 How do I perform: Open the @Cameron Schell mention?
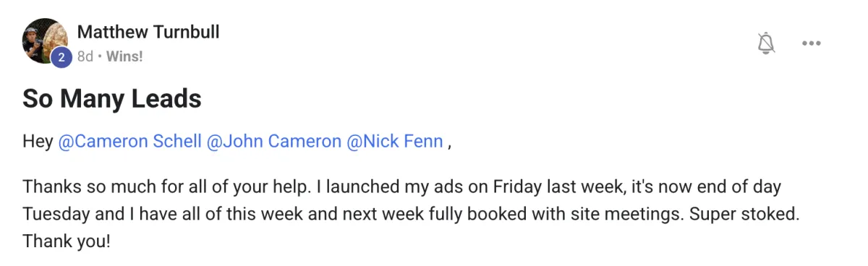click(129, 142)
